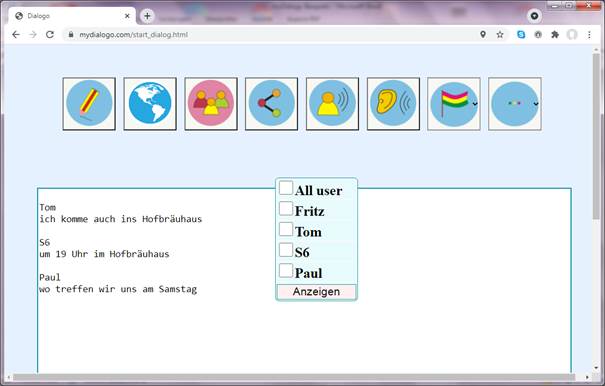Click the share network icon

(272, 104)
